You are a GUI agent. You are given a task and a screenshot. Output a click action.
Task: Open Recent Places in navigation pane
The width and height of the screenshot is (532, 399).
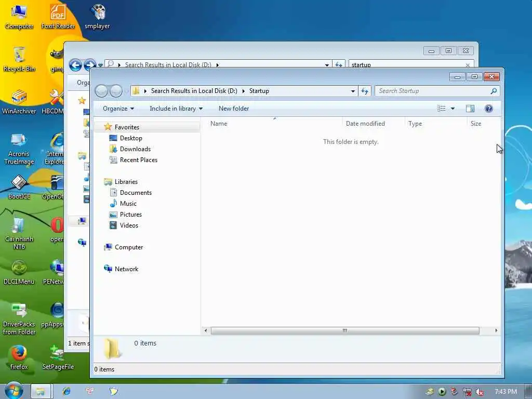pyautogui.click(x=138, y=160)
